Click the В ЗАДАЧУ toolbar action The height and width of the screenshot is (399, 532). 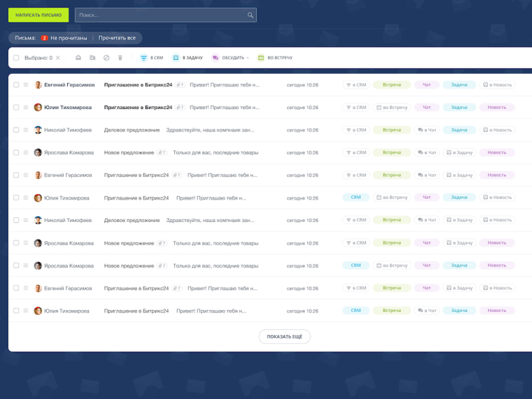point(188,58)
